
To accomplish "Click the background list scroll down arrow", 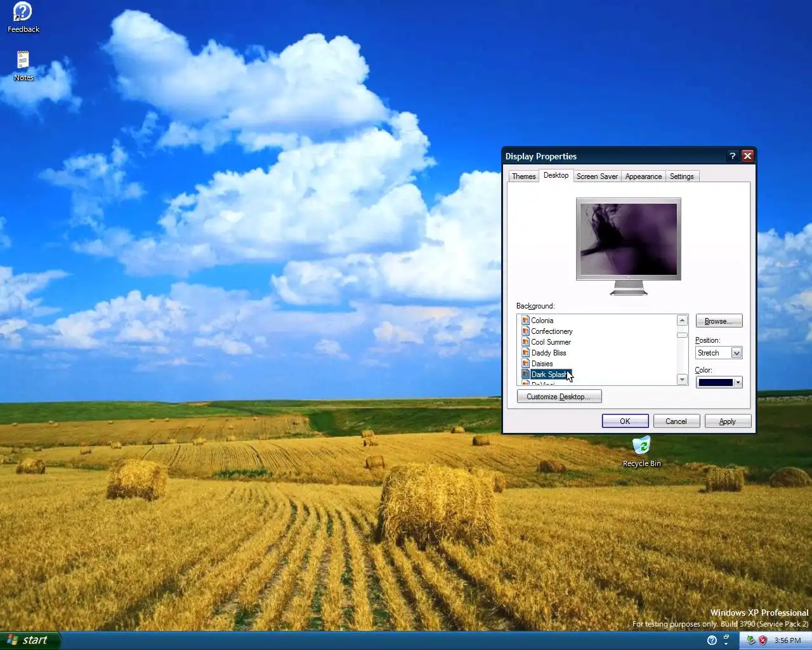I will [x=682, y=380].
